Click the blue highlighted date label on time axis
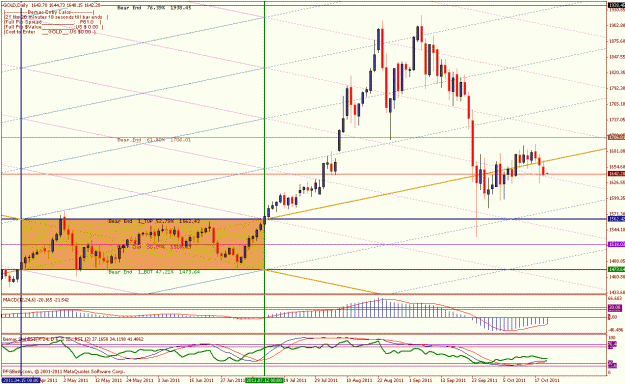The image size is (625, 384). (x=21, y=380)
